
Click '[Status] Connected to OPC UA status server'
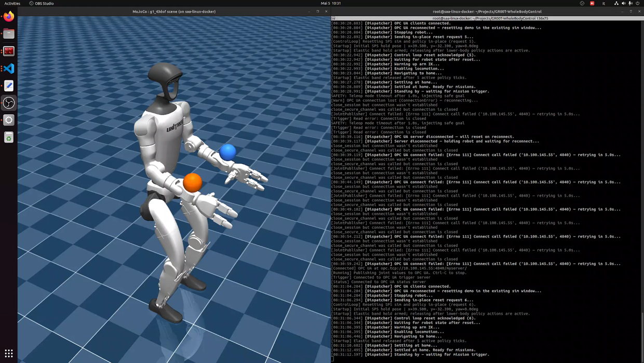[x=379, y=282]
